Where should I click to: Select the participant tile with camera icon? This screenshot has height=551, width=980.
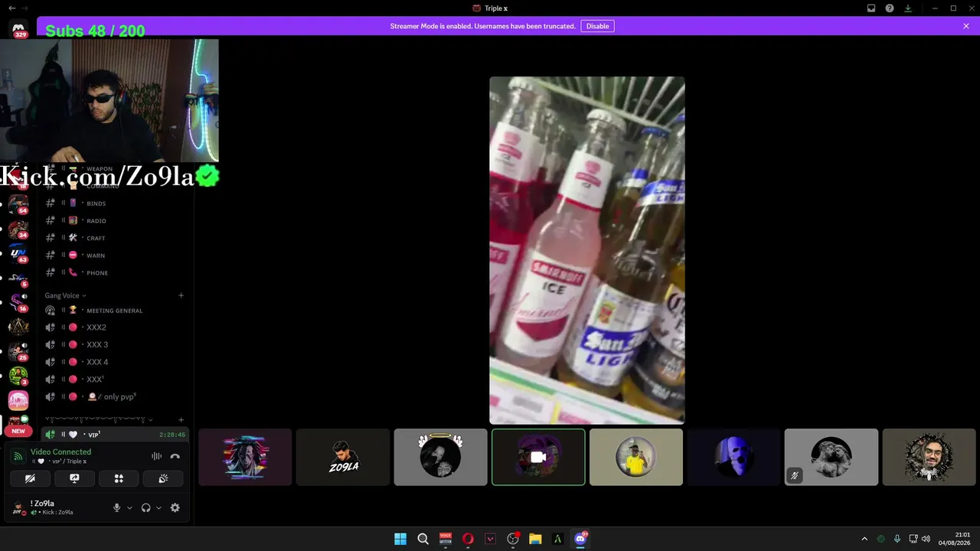click(x=538, y=457)
